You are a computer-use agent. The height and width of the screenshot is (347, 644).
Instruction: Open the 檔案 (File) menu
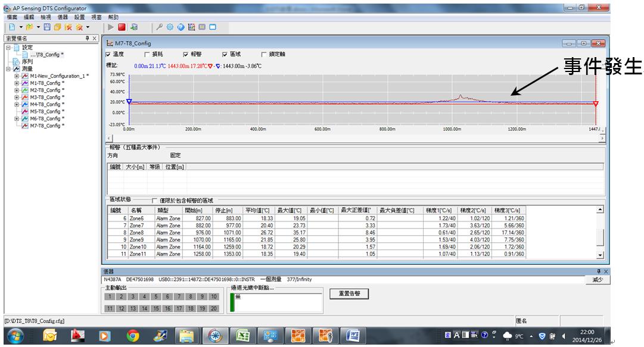coord(11,17)
